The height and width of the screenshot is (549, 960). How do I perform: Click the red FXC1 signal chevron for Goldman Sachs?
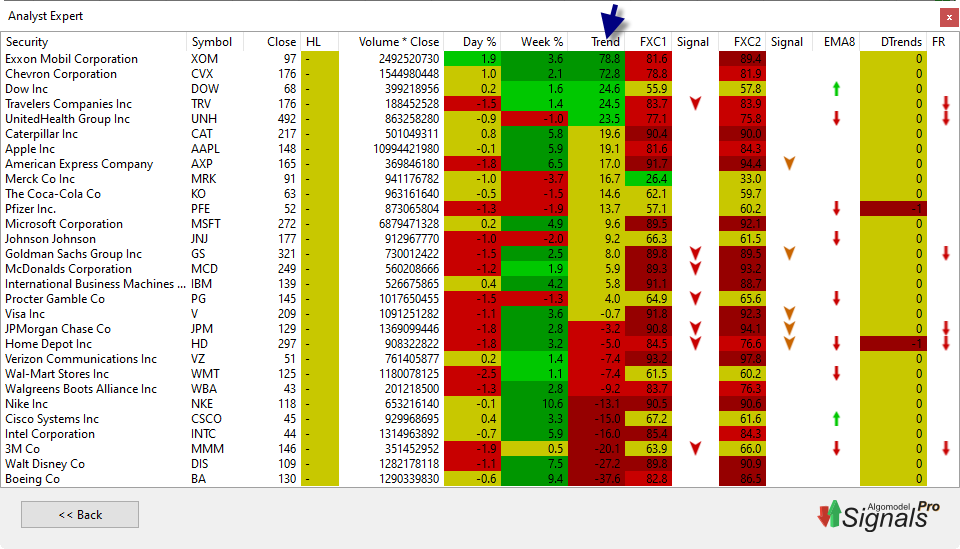(695, 253)
